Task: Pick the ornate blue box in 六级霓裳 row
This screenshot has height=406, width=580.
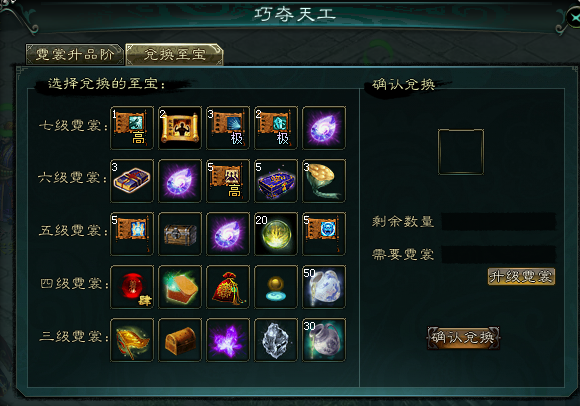Action: [x=276, y=181]
